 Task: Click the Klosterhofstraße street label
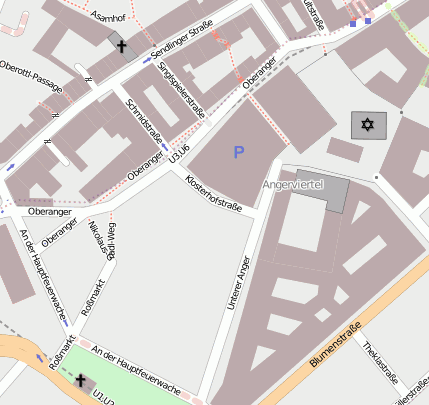[x=213, y=194]
